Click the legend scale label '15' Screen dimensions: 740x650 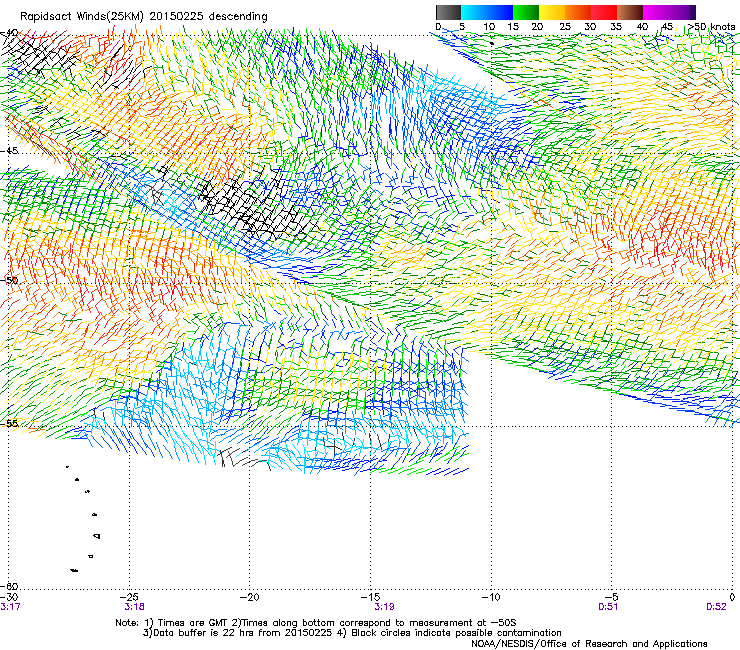point(513,27)
